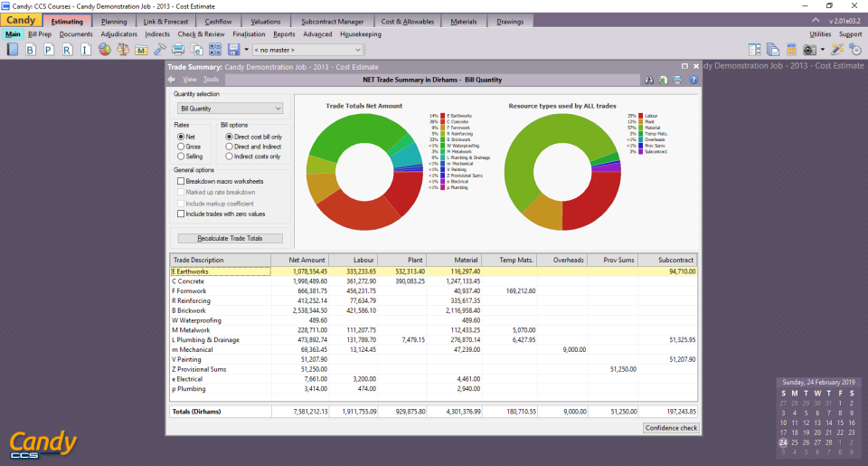This screenshot has width=868, height=466.
Task: Click the binoculars find icon in Trade Summary
Action: coord(649,80)
